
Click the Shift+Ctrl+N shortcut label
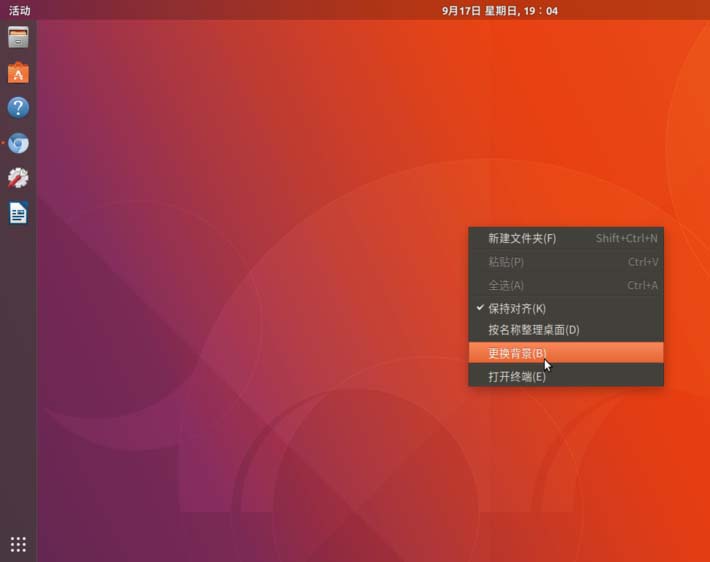627,239
